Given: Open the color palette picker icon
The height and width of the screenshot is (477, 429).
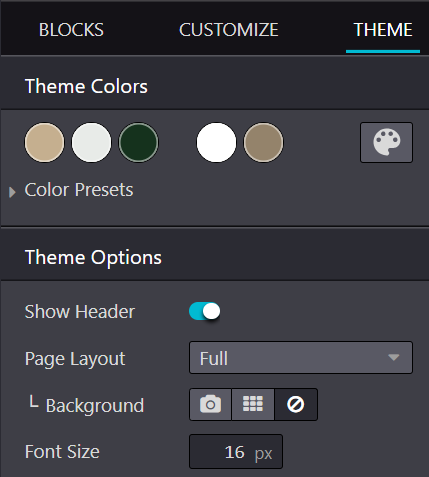Looking at the screenshot, I should 386,143.
